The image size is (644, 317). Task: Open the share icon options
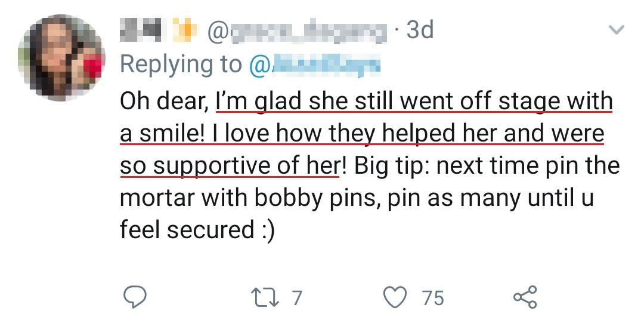[x=525, y=297]
